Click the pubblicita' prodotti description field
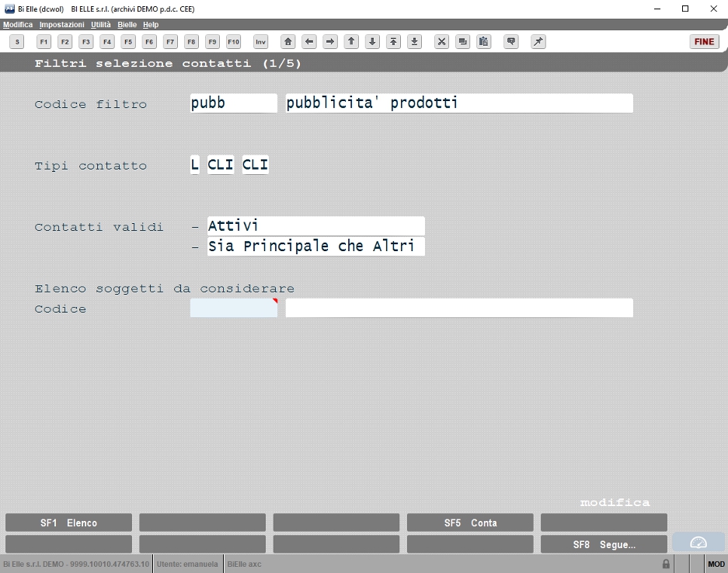728x573 pixels. tap(459, 103)
